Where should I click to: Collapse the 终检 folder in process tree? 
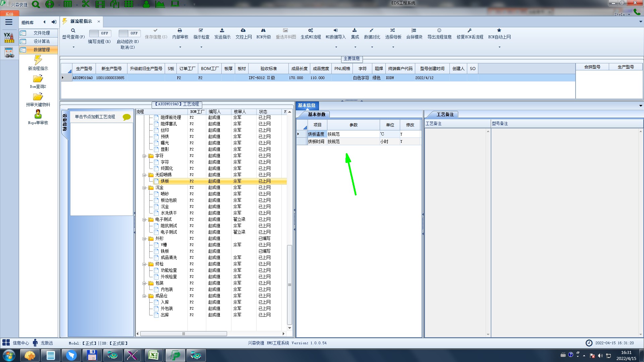[144, 264]
